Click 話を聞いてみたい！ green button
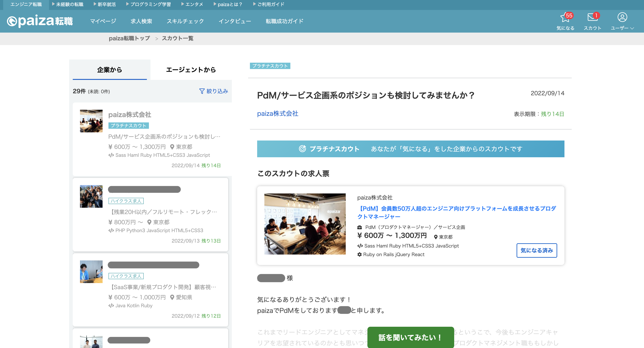 click(x=411, y=337)
